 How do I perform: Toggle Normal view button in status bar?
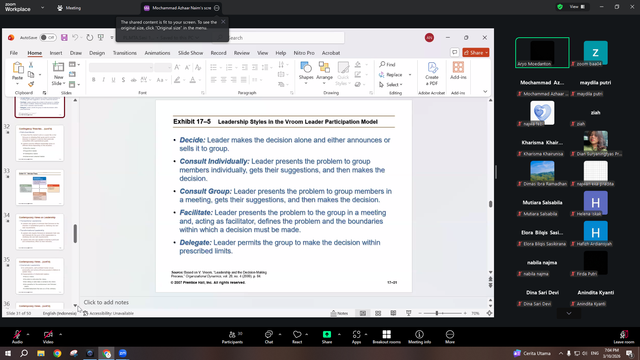click(x=362, y=313)
